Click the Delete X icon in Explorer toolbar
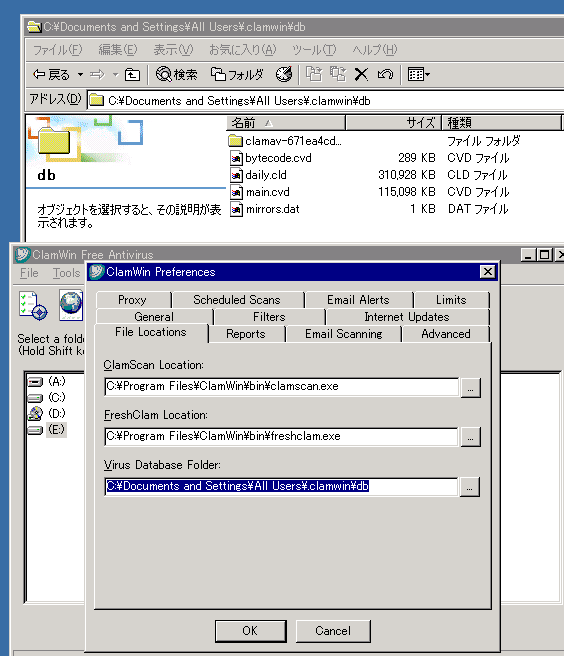 pyautogui.click(x=361, y=75)
